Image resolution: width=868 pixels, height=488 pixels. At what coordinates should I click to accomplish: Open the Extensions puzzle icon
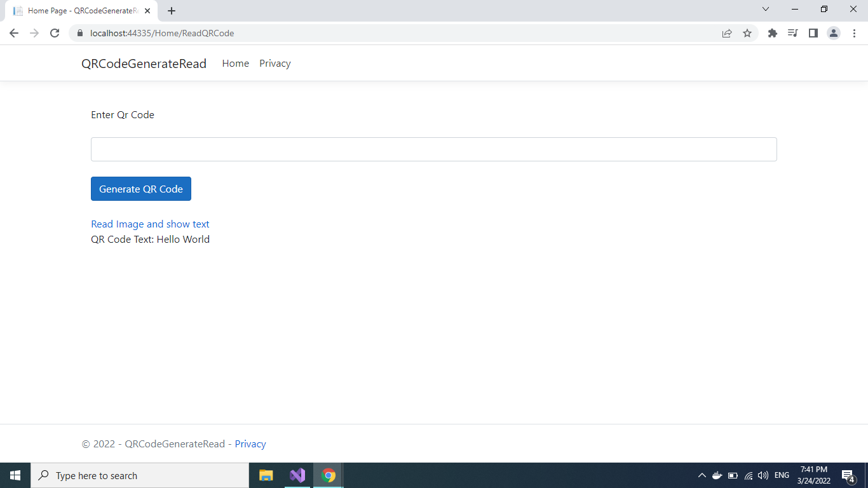click(x=773, y=33)
